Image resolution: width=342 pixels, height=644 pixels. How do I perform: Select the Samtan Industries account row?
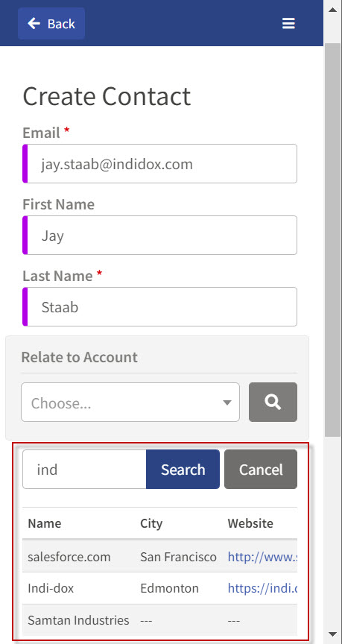[159, 619]
